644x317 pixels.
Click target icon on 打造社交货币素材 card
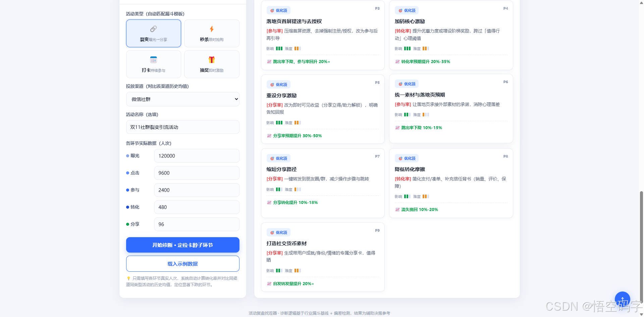[x=272, y=233]
